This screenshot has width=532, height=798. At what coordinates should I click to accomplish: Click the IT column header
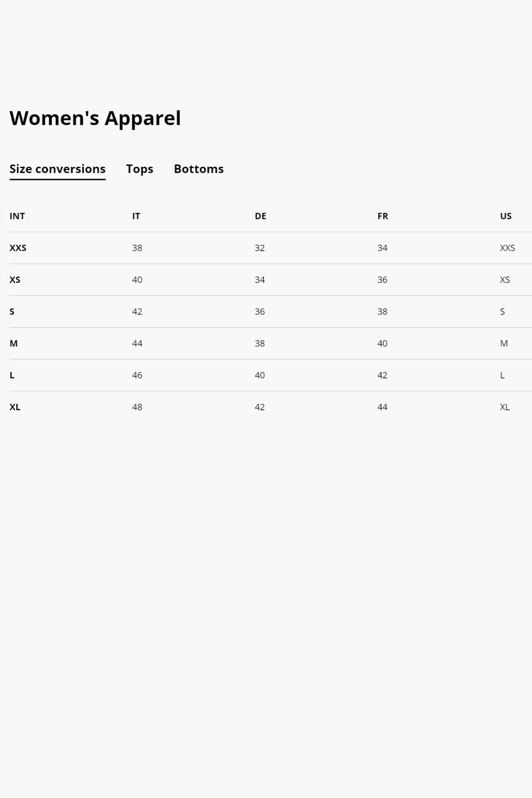[x=136, y=216]
